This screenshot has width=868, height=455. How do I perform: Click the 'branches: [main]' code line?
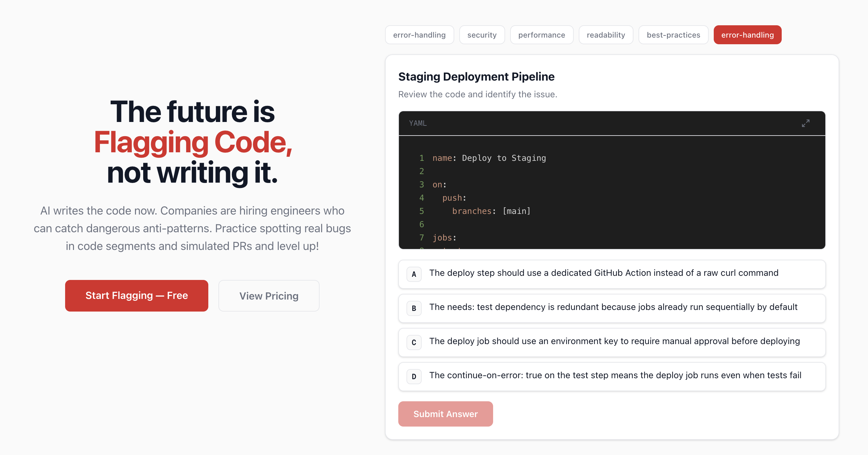pos(491,211)
